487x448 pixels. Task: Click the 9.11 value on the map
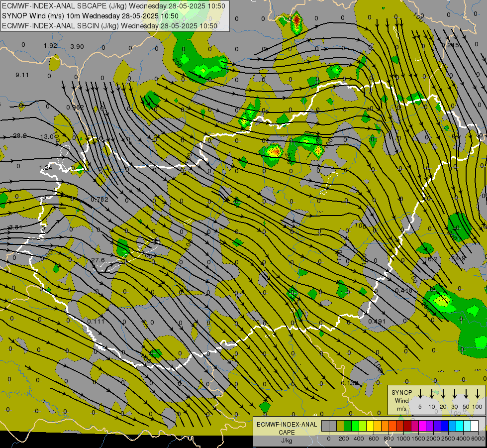pyautogui.click(x=22, y=75)
